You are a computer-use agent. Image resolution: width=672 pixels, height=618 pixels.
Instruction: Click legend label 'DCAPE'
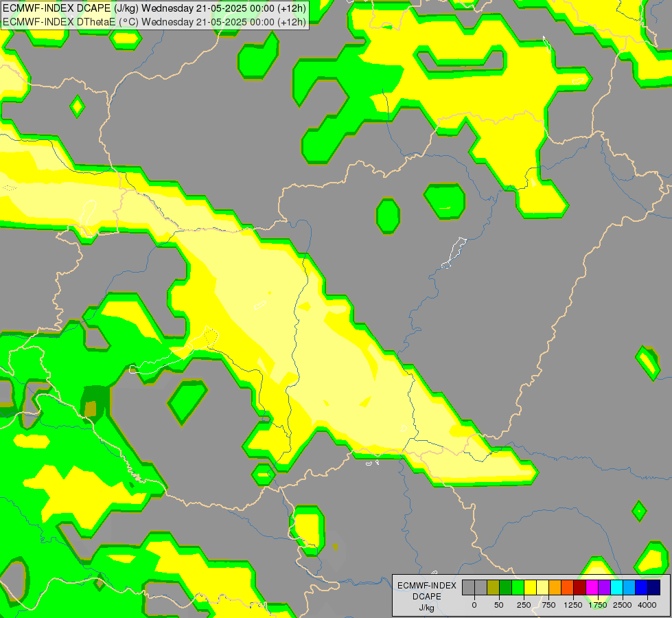point(427,597)
